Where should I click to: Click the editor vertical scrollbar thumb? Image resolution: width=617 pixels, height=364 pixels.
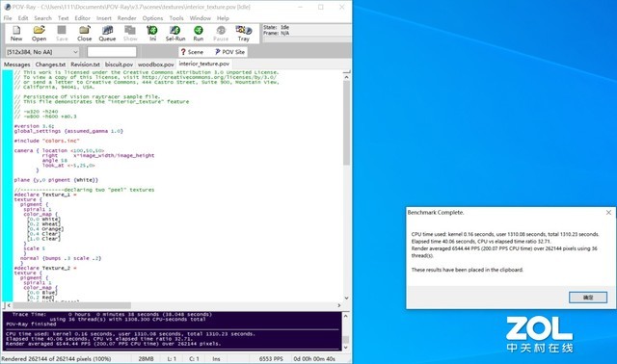pos(346,122)
